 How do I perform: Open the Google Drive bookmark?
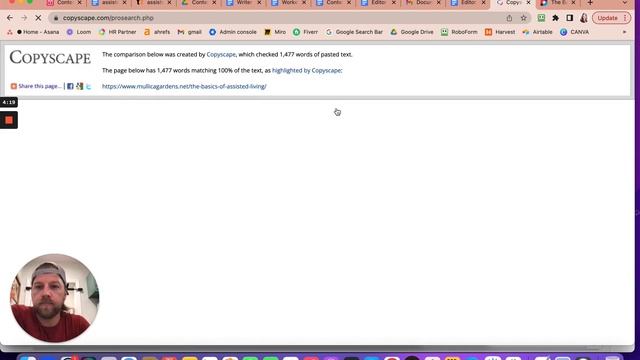(x=412, y=32)
